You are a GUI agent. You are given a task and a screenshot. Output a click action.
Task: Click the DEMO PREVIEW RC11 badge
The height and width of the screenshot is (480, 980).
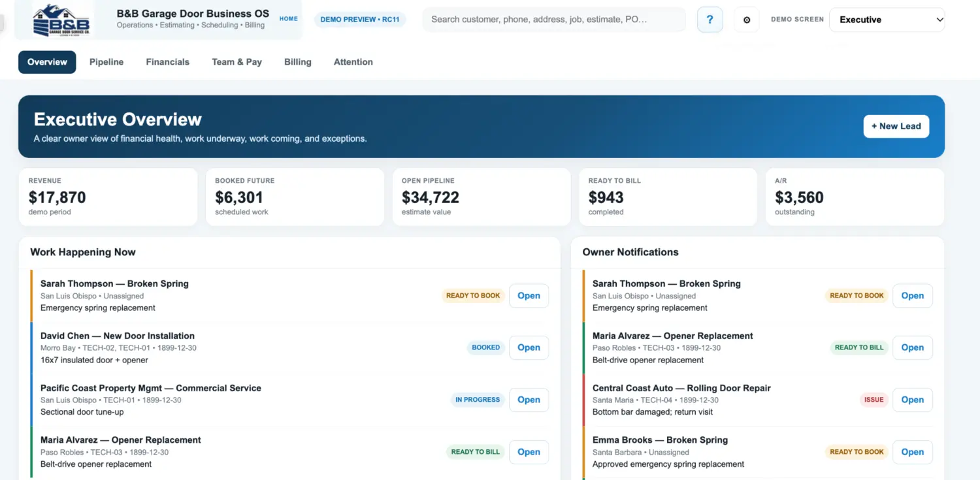[x=360, y=20]
